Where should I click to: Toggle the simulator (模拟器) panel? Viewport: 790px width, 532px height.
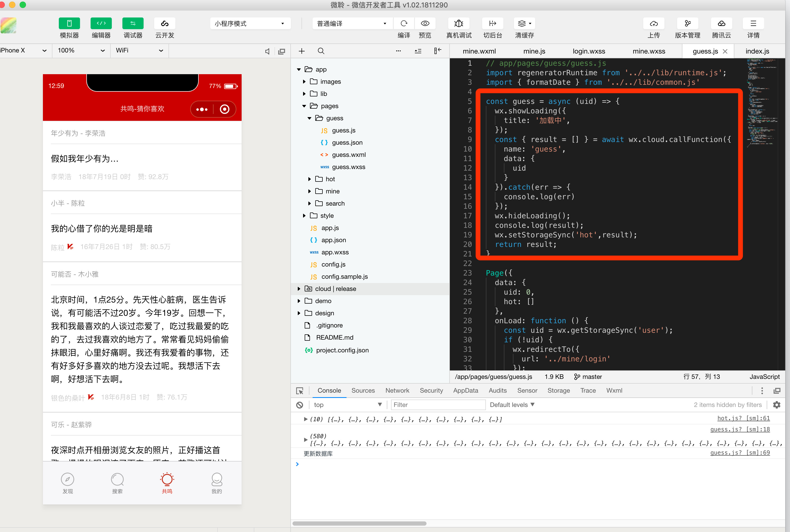69,23
